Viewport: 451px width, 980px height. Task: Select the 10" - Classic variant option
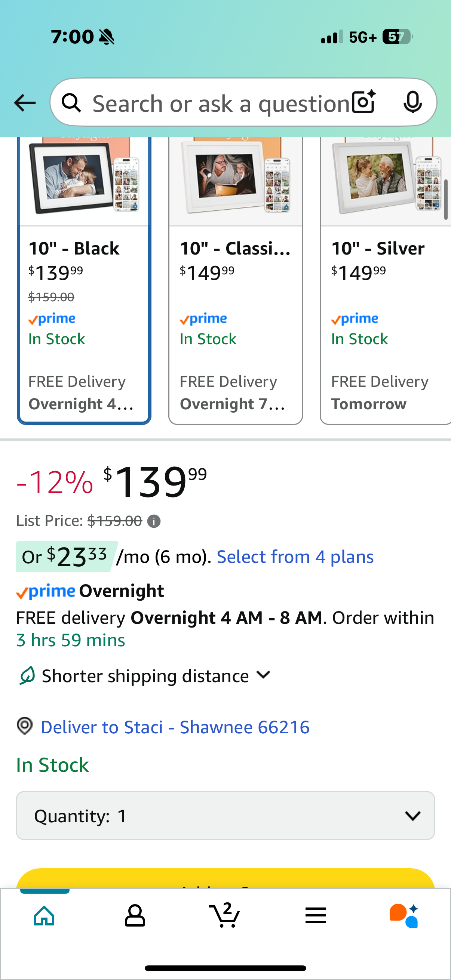[236, 280]
